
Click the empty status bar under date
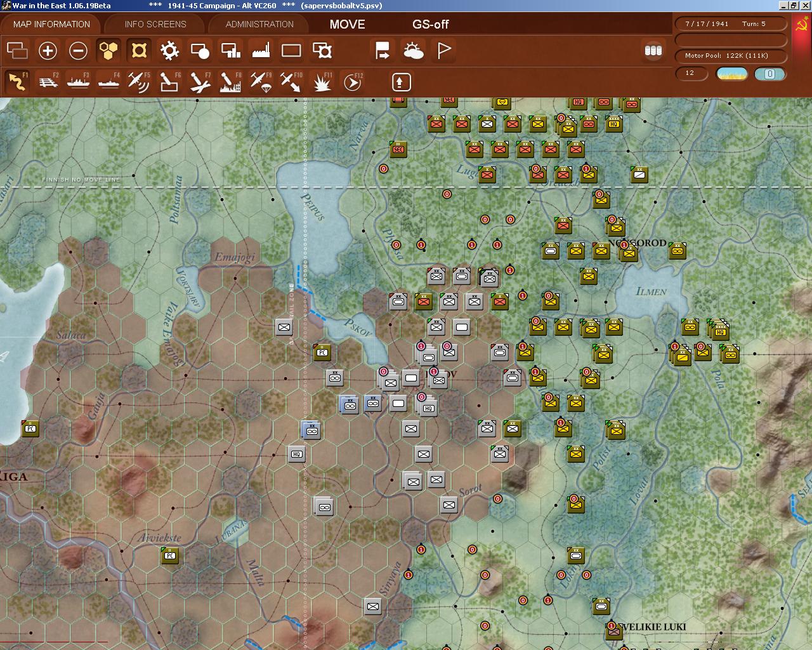coord(731,40)
